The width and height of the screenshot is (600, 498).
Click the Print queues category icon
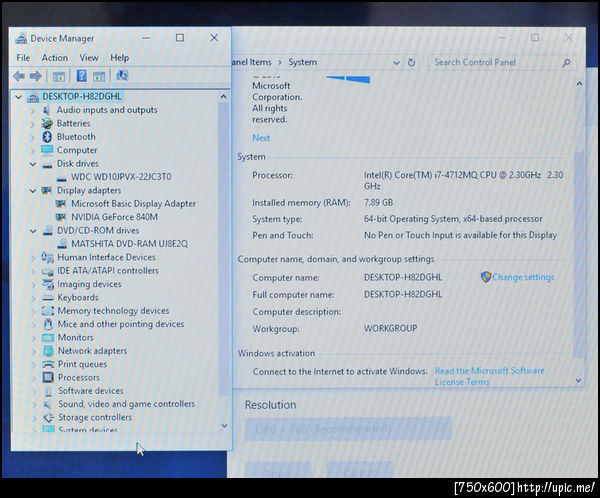(x=48, y=364)
